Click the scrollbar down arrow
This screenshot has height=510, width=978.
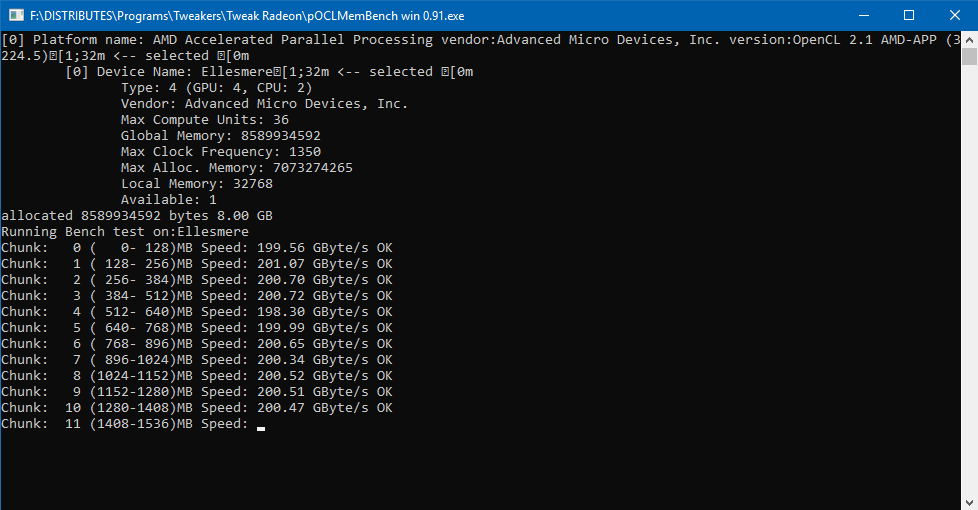969,501
